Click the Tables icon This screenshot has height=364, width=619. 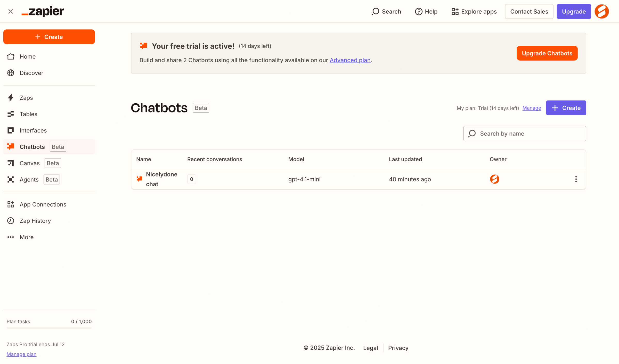pos(11,114)
